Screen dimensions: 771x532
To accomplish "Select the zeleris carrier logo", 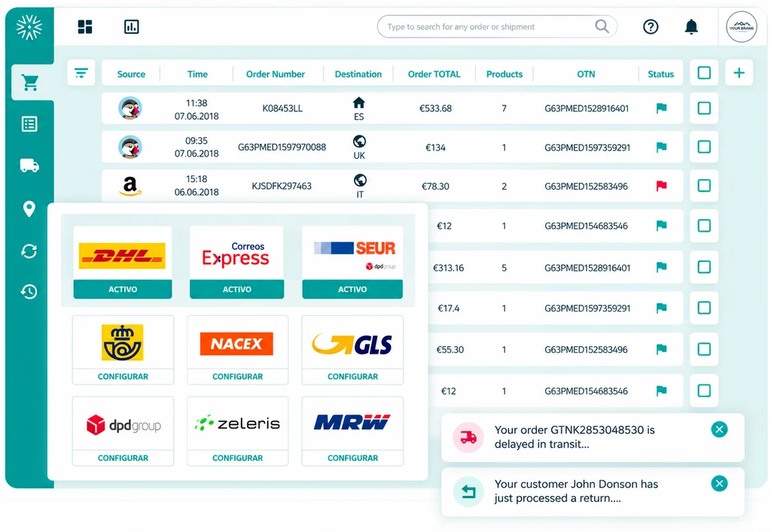I will point(237,423).
